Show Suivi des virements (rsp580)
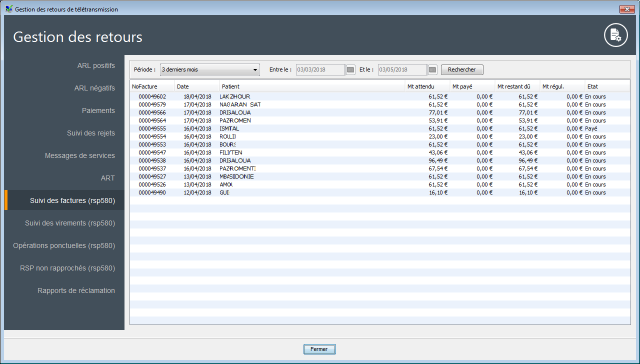This screenshot has width=640, height=364. coord(69,223)
